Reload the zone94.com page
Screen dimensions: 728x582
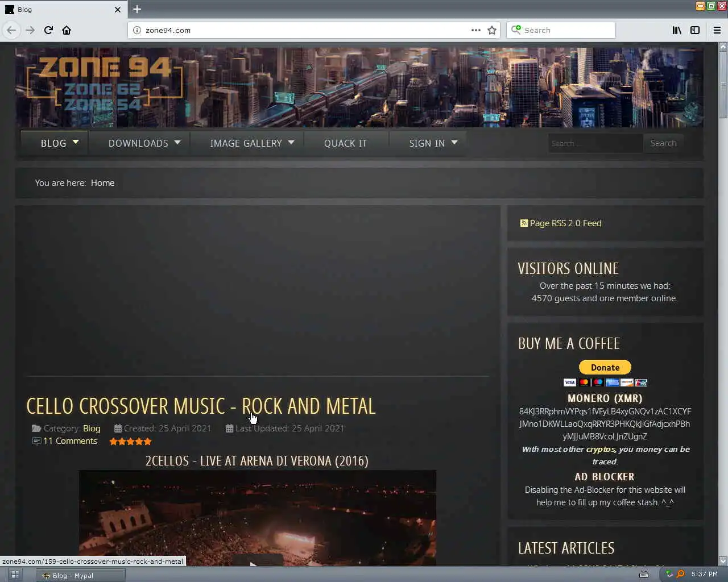coord(48,30)
